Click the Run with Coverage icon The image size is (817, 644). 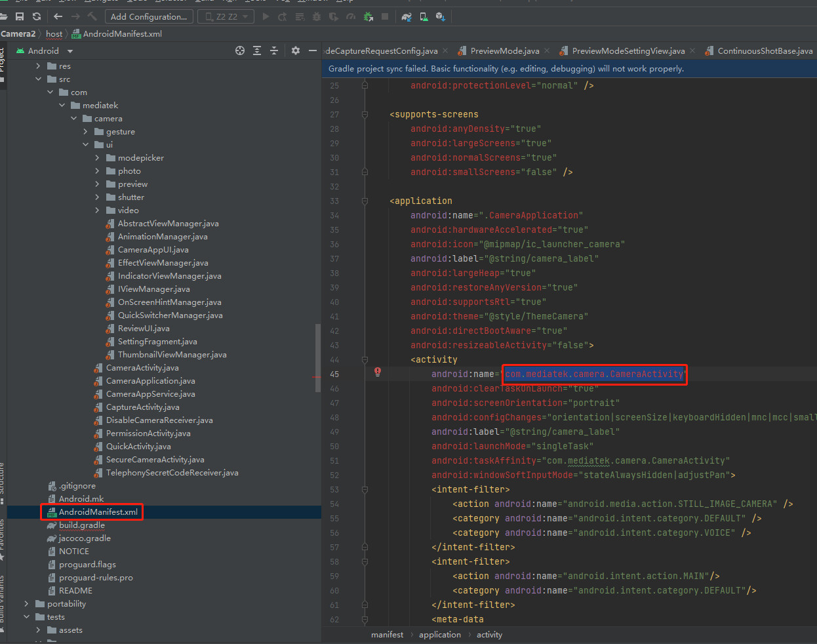click(334, 16)
